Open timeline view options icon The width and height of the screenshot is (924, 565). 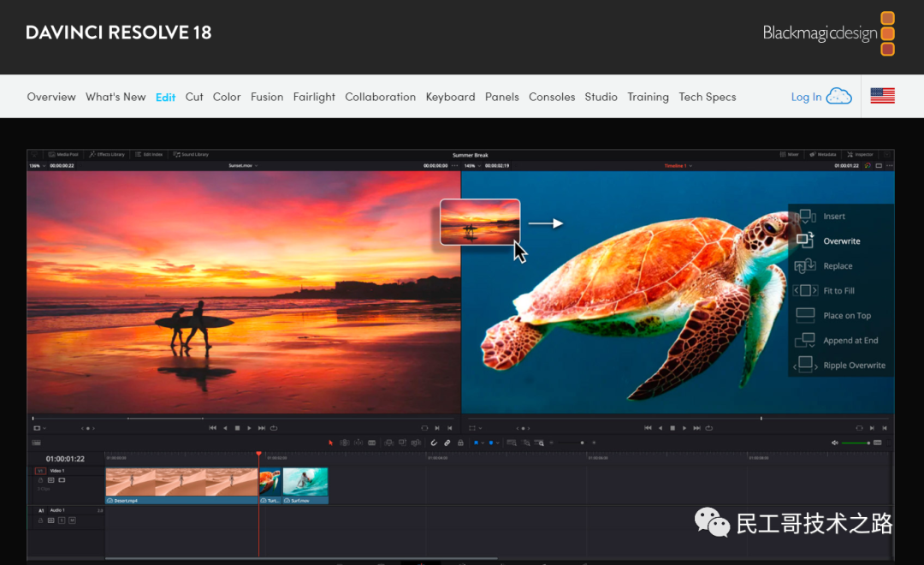coord(37,443)
